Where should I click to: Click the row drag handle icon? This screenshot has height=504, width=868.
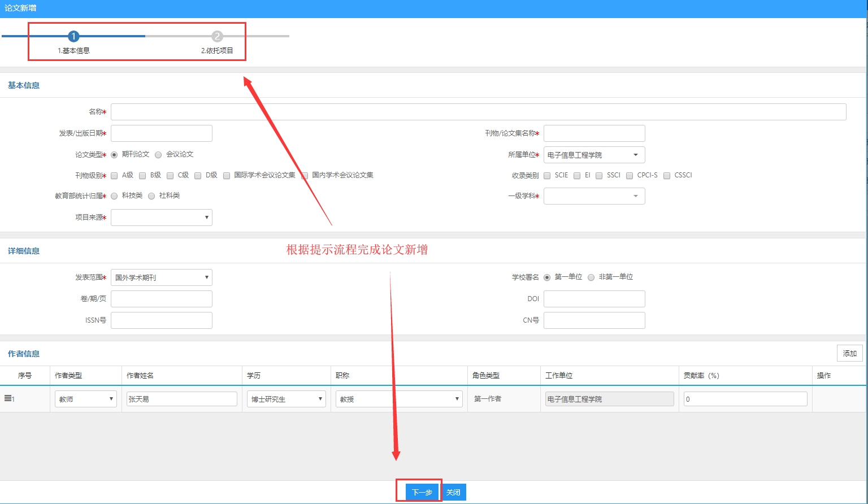[x=8, y=398]
